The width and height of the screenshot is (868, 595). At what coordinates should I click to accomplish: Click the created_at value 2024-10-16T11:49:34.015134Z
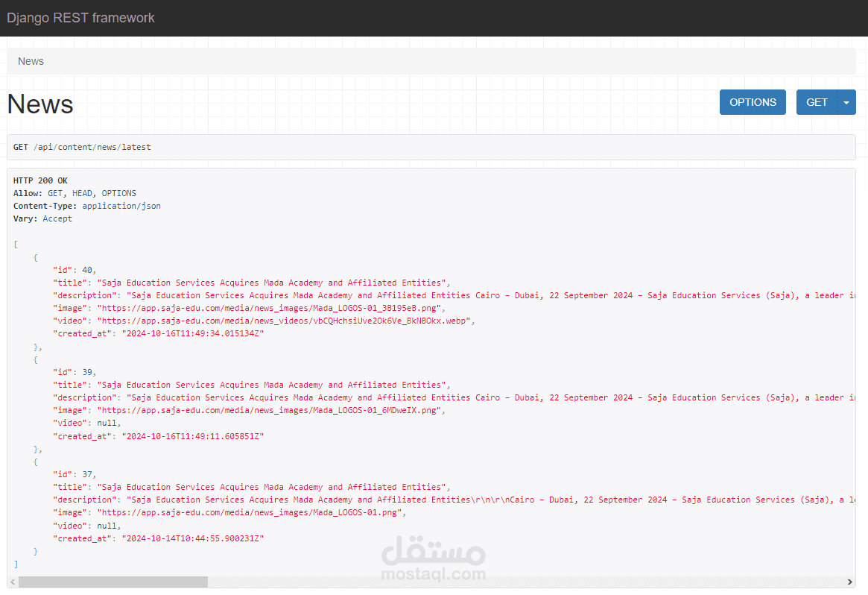[x=193, y=333]
